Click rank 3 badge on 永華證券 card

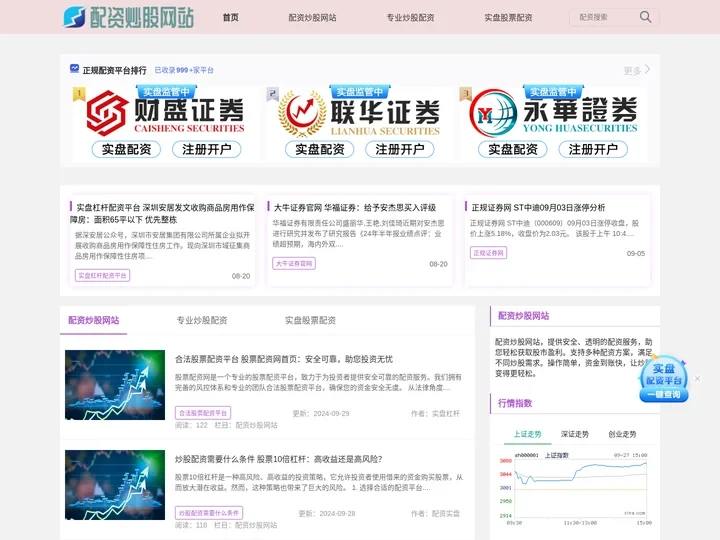point(466,94)
